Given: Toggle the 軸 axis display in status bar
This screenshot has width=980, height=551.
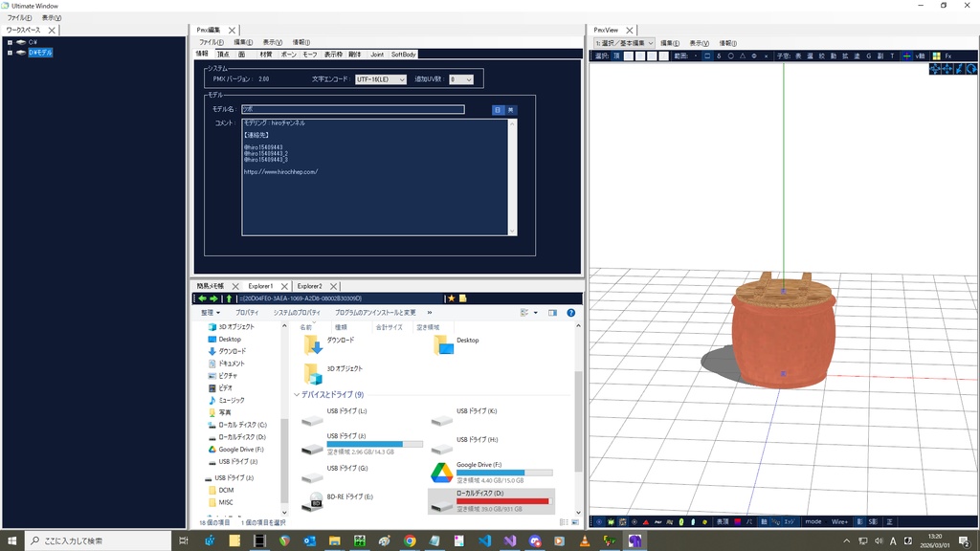Looking at the screenshot, I should click(x=764, y=523).
